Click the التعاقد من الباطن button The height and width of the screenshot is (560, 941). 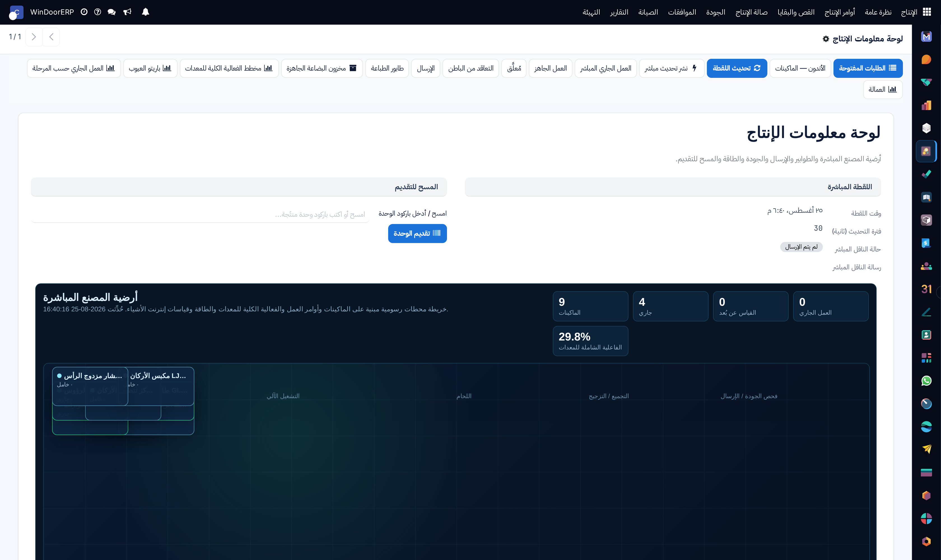[x=471, y=68]
